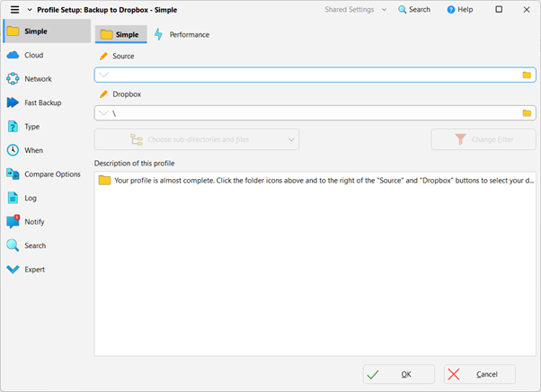Select the Simple tab at top
Image resolution: width=541 pixels, height=392 pixels.
[x=121, y=34]
